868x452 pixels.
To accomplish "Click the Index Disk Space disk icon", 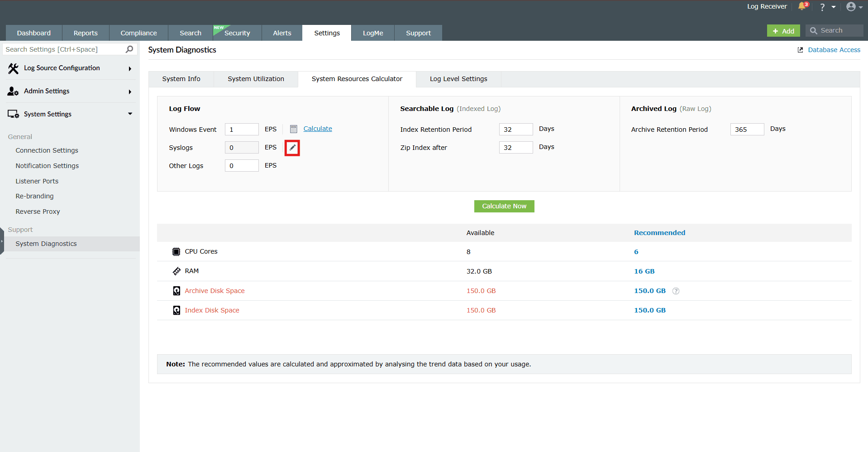I will click(x=176, y=310).
